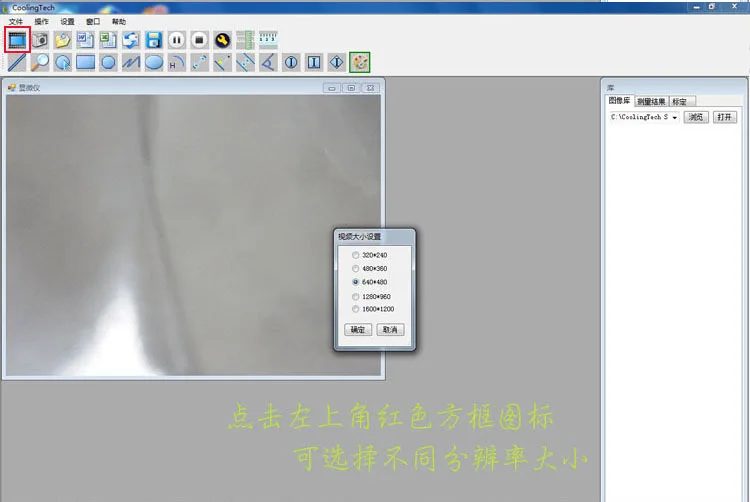The width and height of the screenshot is (750, 502).
Task: Select the 640*480 resolution option
Action: (370, 282)
